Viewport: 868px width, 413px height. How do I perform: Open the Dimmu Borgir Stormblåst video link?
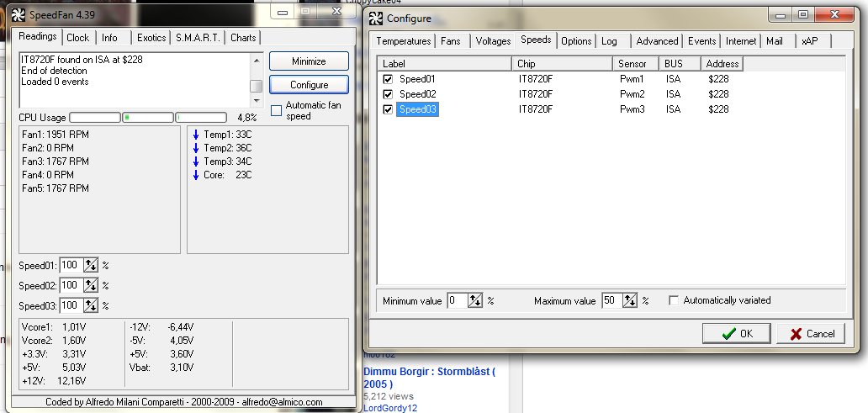(429, 378)
